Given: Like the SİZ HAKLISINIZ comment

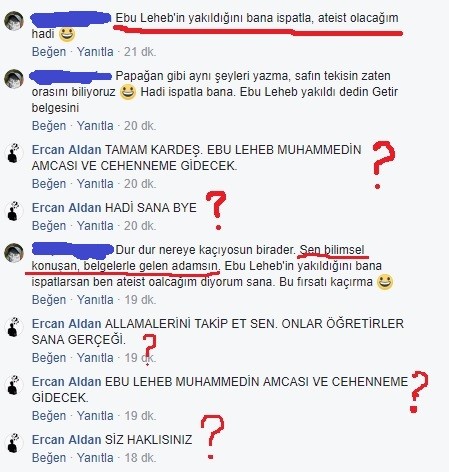Looking at the screenshot, I should click(49, 458).
